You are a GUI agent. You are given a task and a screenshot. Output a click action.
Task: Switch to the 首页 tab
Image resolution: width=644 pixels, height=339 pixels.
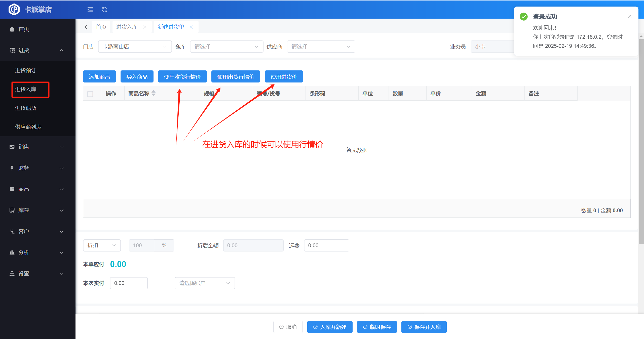pos(101,27)
